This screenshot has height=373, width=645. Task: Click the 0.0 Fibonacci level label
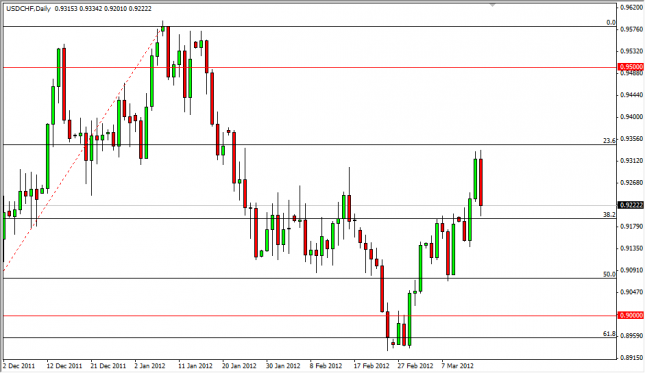(611, 23)
